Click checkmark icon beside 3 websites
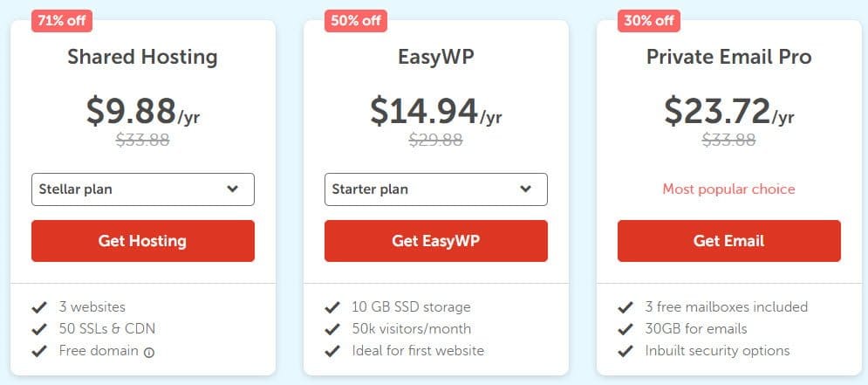 click(38, 307)
